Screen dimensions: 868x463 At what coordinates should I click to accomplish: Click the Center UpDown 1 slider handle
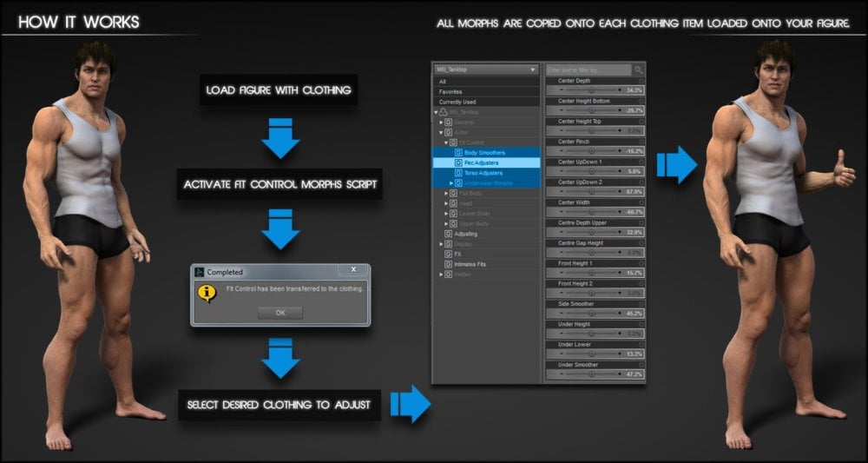[x=592, y=171]
